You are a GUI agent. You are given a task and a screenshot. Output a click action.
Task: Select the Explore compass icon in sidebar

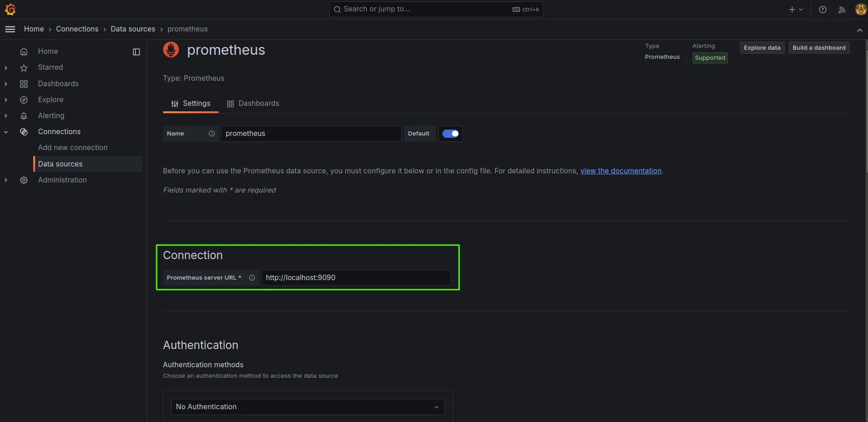(x=24, y=99)
